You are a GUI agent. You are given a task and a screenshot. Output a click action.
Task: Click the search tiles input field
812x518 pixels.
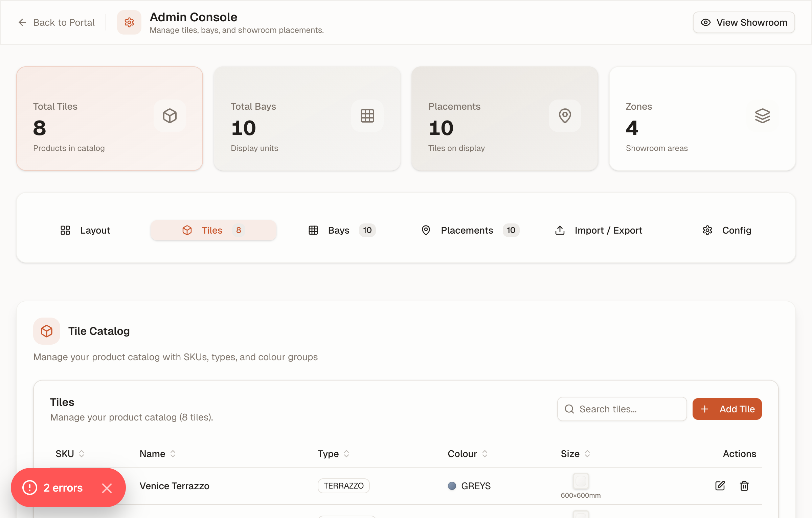pos(622,409)
